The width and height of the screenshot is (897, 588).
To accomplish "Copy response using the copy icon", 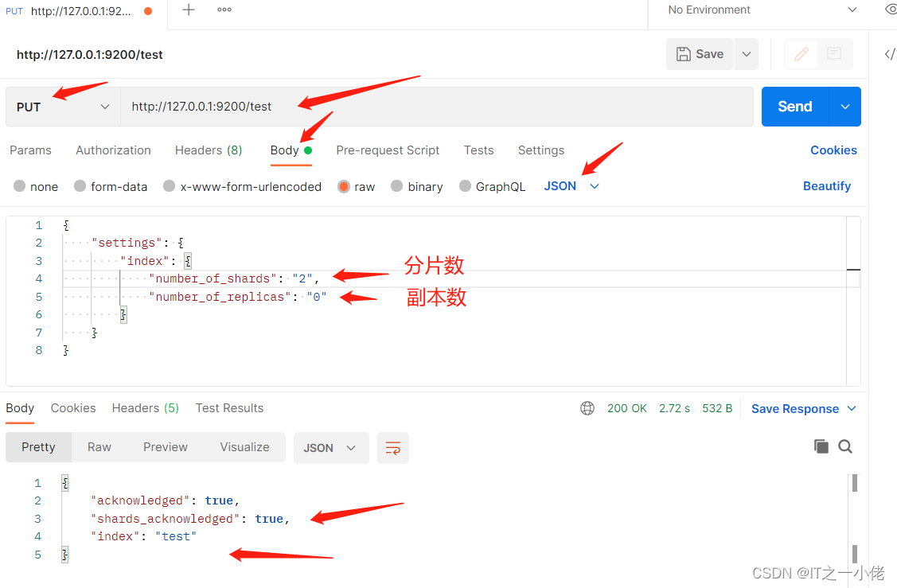I will pos(821,446).
